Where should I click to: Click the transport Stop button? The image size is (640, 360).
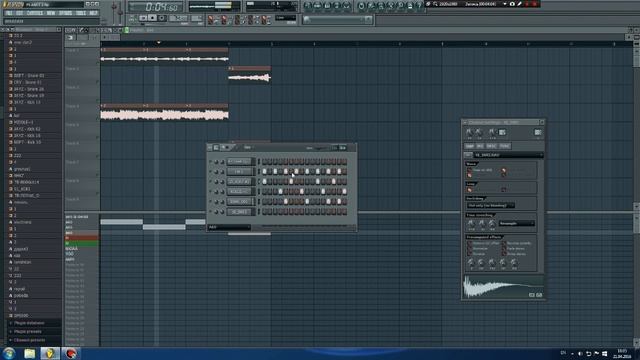152,18
